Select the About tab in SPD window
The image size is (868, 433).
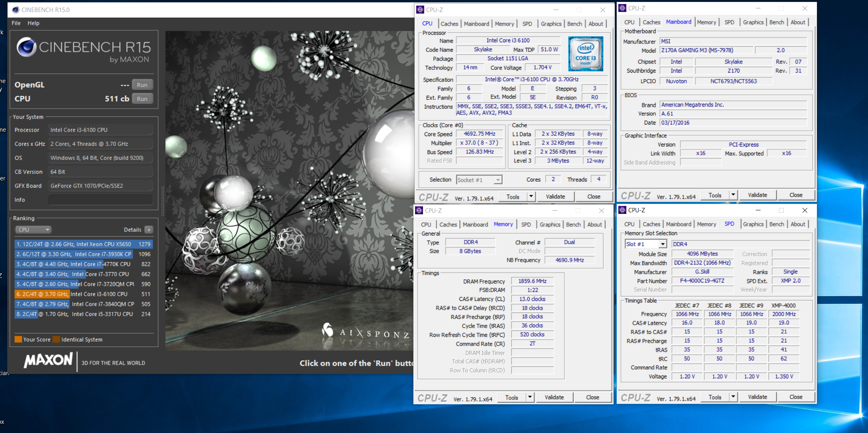pos(798,224)
